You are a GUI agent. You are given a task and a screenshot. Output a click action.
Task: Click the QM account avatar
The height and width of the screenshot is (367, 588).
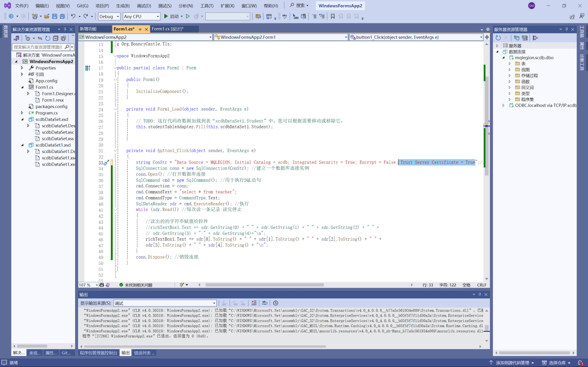[x=532, y=6]
